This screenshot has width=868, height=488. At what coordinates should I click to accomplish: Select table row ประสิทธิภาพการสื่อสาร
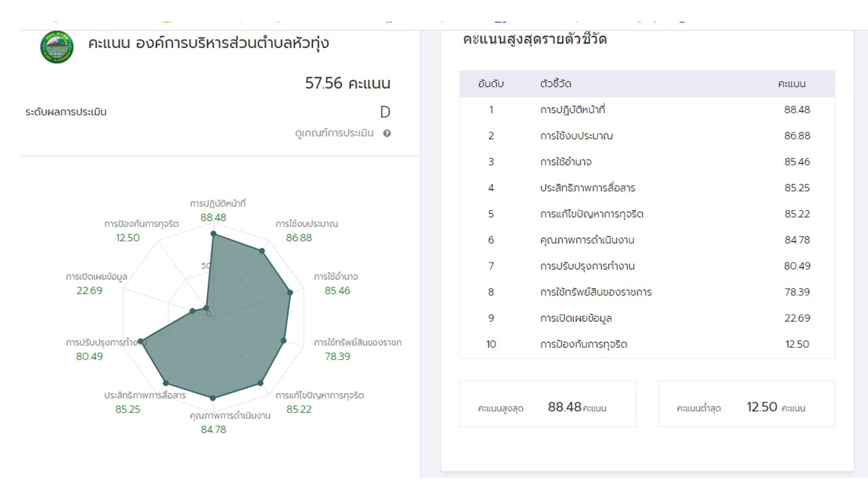[x=647, y=188]
